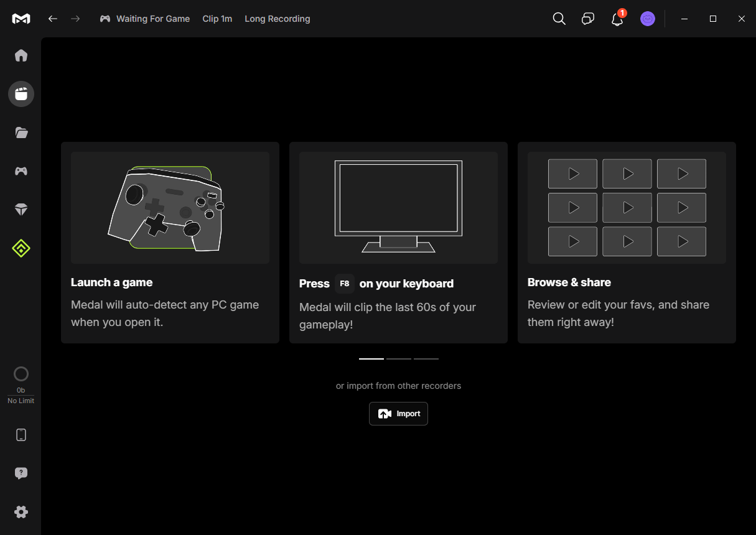Open the folder library sidebar icon
The height and width of the screenshot is (535, 756).
pos(21,133)
